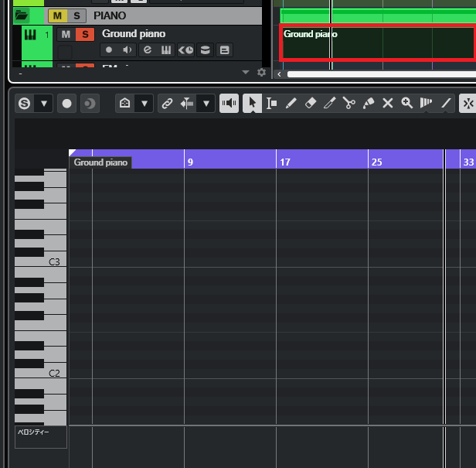Select the Draw pencil tool

coord(291,104)
